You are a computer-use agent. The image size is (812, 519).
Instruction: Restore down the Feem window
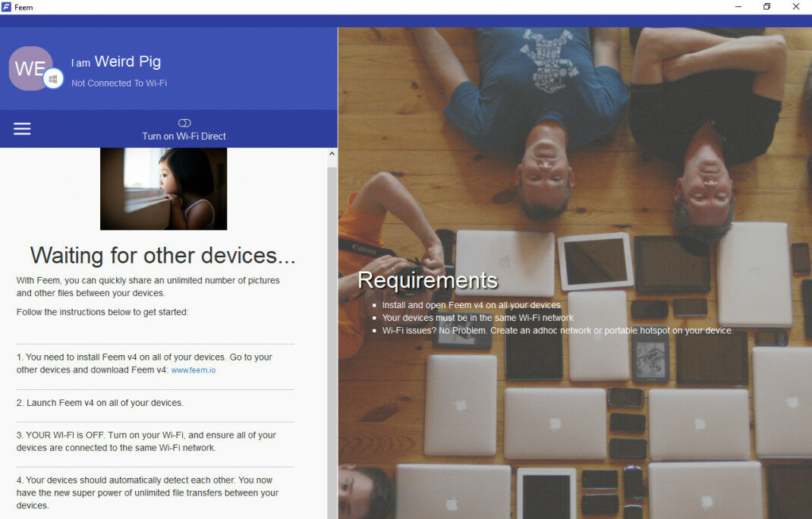(x=767, y=7)
